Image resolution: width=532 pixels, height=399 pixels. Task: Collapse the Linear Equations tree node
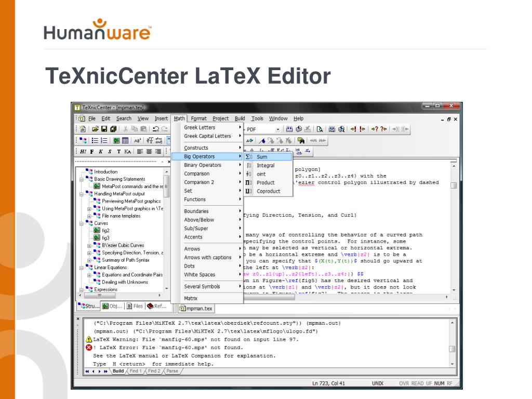click(82, 268)
